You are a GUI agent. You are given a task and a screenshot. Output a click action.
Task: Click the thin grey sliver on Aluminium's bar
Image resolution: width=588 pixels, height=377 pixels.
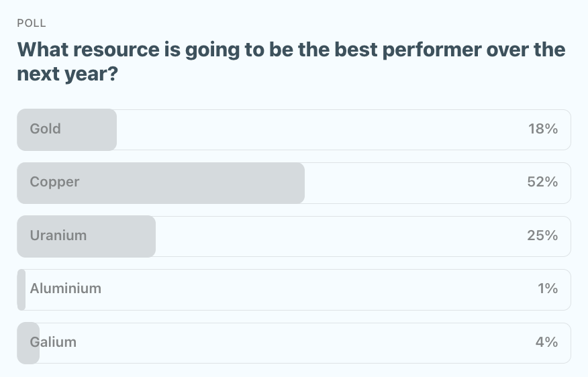pyautogui.click(x=21, y=290)
